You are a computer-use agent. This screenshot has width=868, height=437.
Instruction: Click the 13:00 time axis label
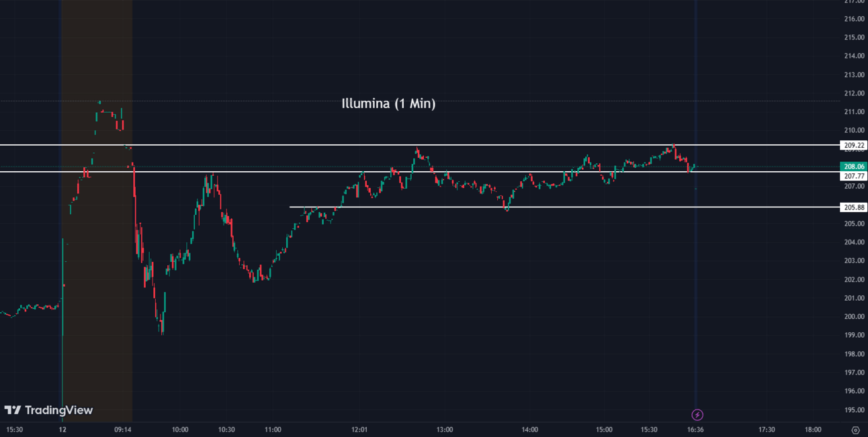pos(444,430)
